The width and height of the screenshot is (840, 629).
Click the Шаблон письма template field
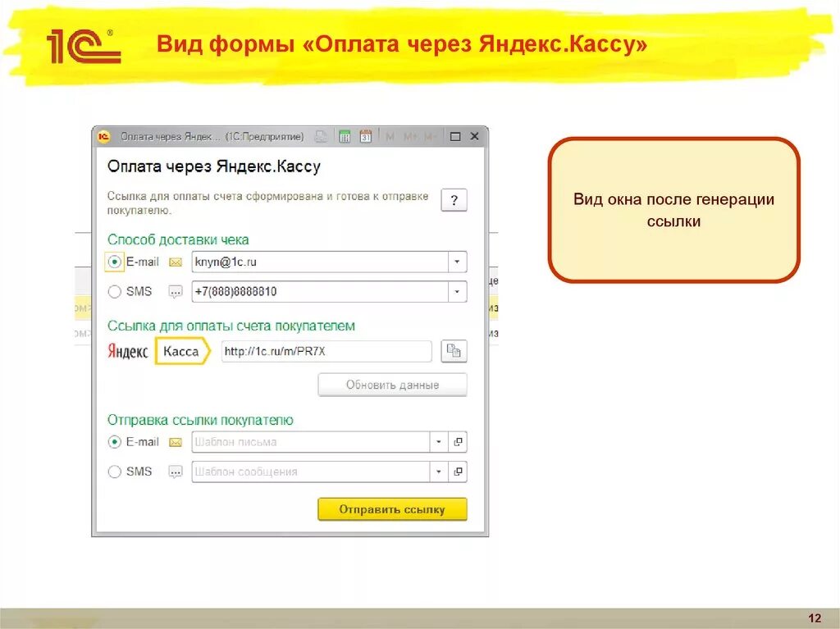(311, 442)
